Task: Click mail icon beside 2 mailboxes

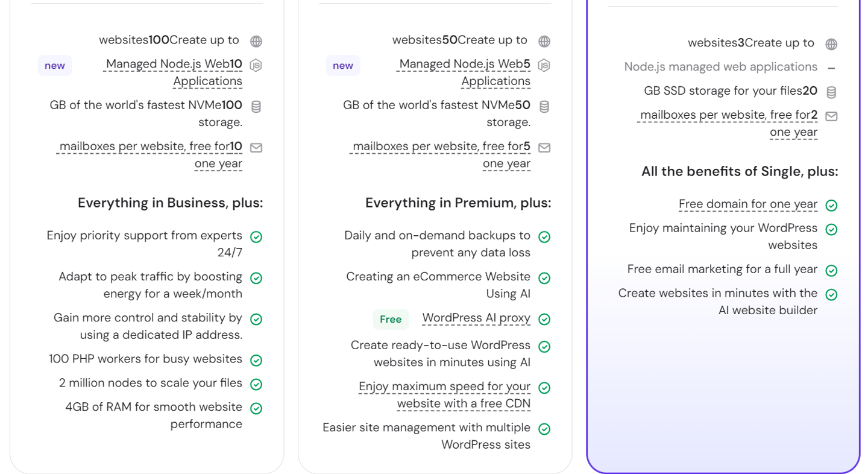Action: [x=831, y=116]
